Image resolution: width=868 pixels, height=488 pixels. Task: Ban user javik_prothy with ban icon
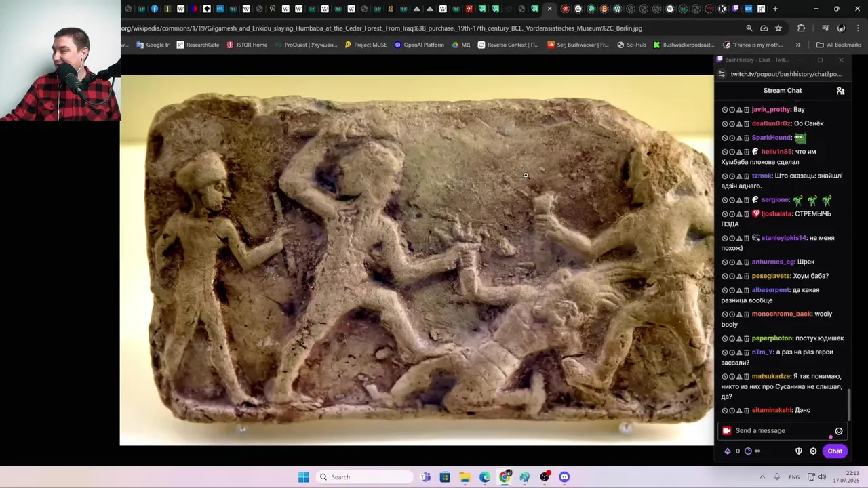pyautogui.click(x=725, y=110)
